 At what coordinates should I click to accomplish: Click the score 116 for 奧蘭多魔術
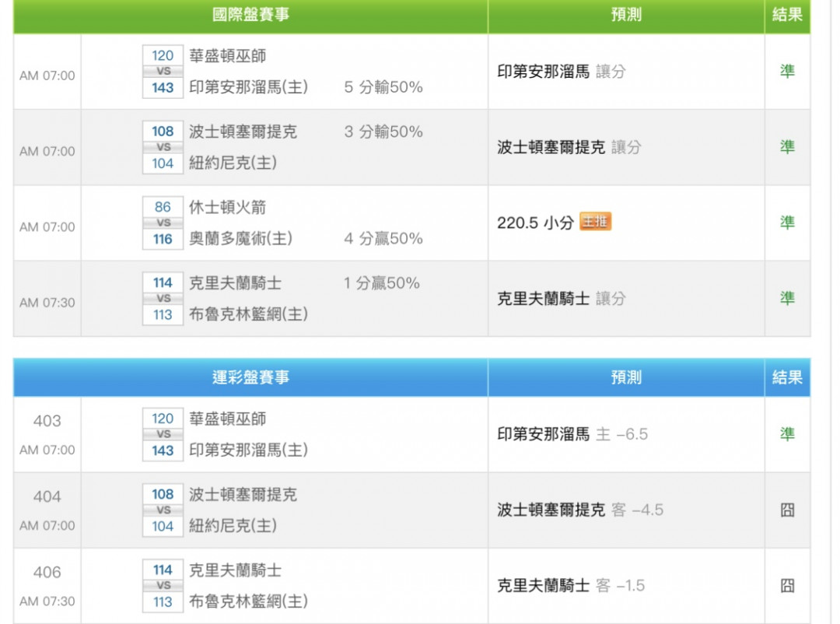(163, 239)
